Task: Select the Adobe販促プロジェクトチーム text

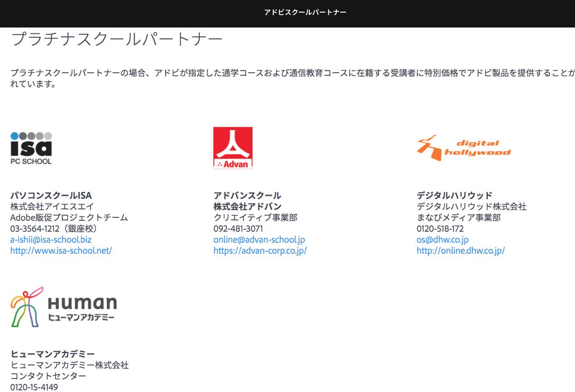Action: point(69,218)
